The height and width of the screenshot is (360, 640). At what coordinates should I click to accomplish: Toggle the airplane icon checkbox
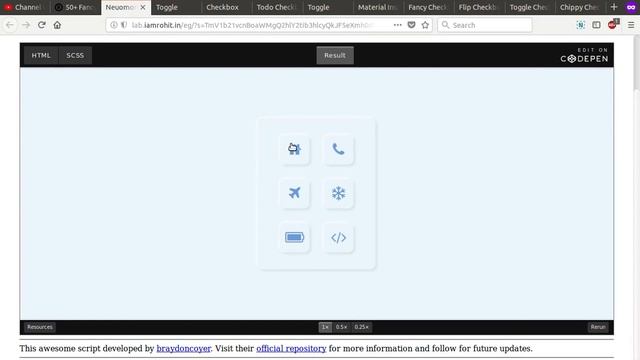(x=294, y=193)
